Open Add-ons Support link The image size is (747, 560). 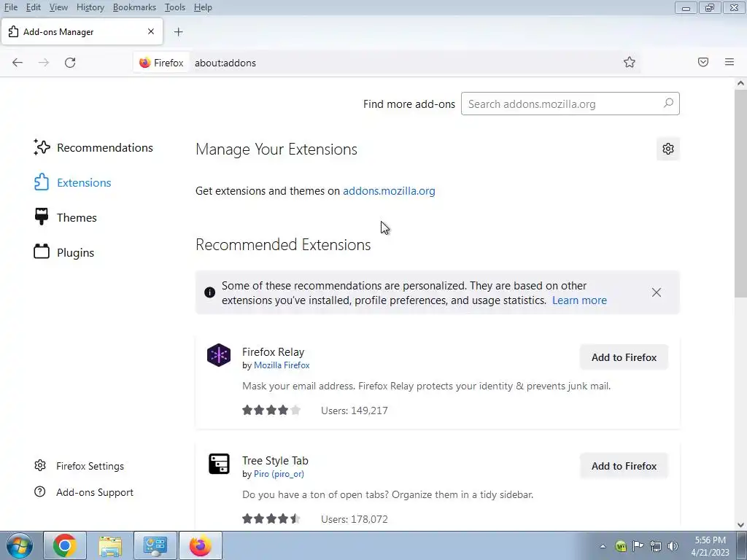[x=84, y=492]
